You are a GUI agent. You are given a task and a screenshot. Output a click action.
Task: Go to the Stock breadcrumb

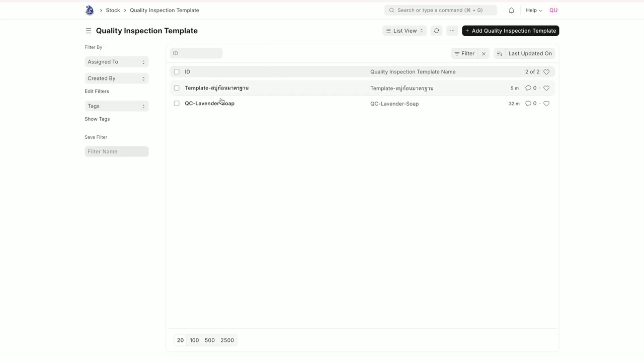pyautogui.click(x=113, y=10)
